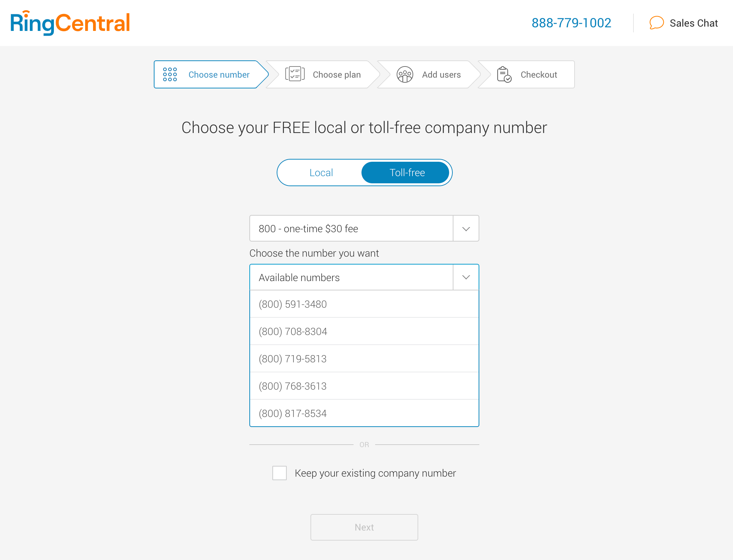733x560 pixels.
Task: Toggle to Toll-free number type
Action: tap(407, 173)
